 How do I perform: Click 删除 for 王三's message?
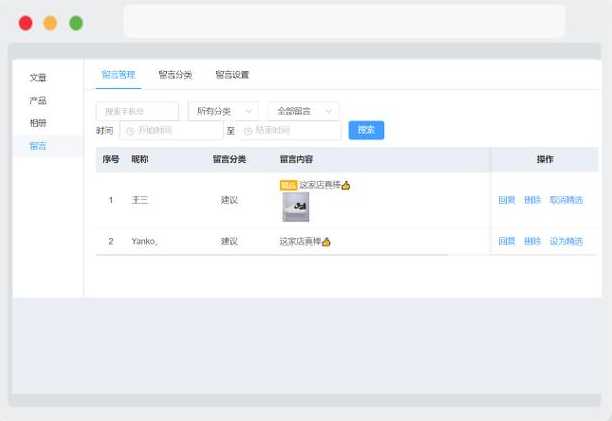tap(532, 200)
